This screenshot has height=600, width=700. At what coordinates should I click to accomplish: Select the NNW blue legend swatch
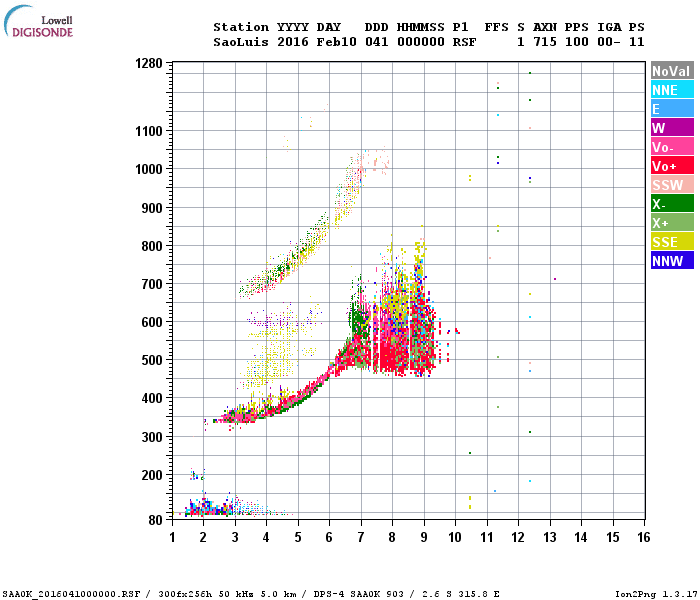point(672,261)
